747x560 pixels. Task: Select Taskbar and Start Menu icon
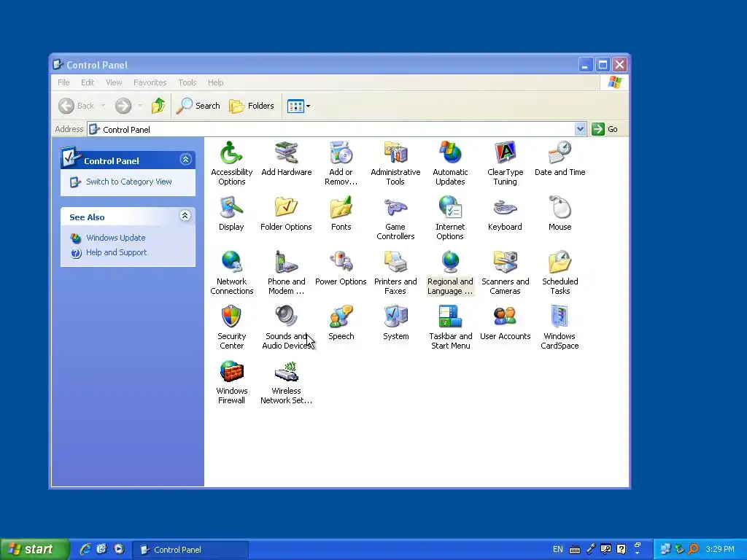click(x=450, y=327)
